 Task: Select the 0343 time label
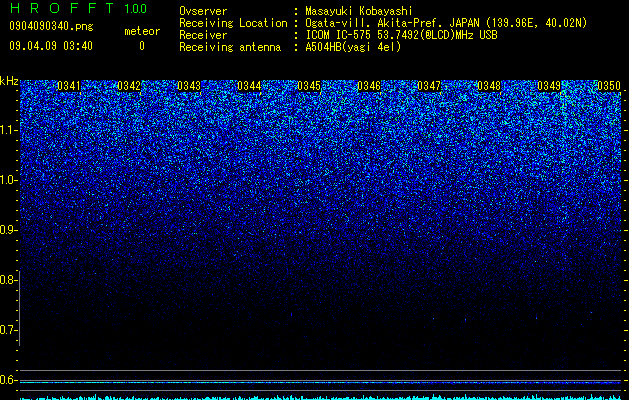coord(189,86)
